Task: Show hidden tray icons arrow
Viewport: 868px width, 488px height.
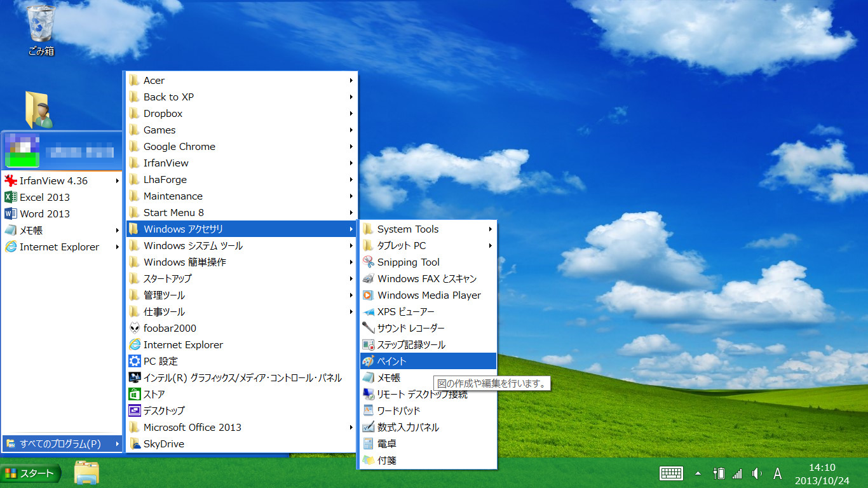Action: pyautogui.click(x=698, y=473)
